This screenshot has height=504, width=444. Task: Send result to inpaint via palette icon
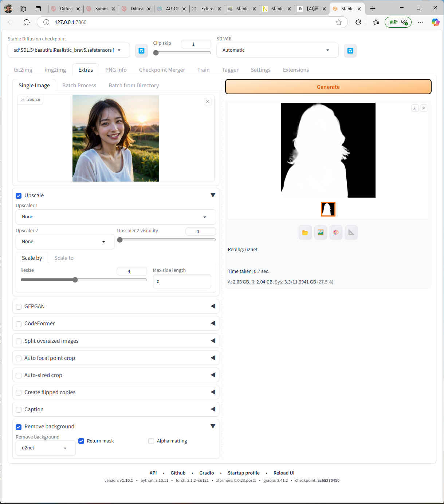[x=336, y=233]
